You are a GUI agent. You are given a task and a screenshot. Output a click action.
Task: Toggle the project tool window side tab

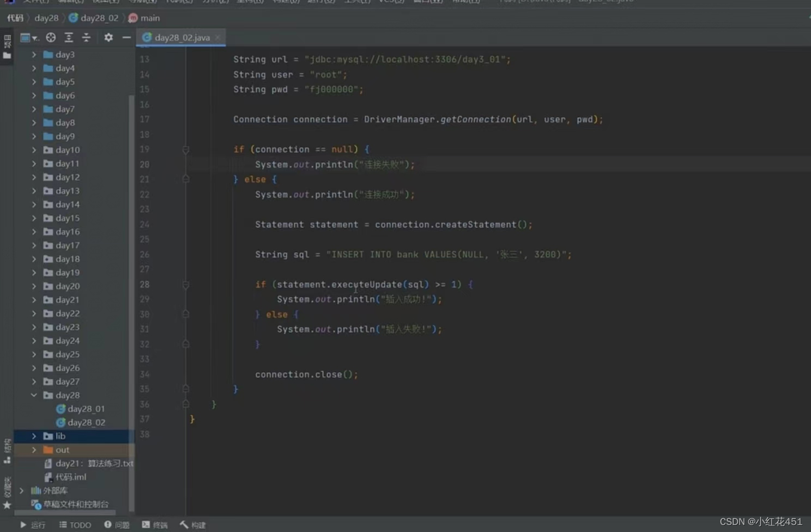pos(7,47)
